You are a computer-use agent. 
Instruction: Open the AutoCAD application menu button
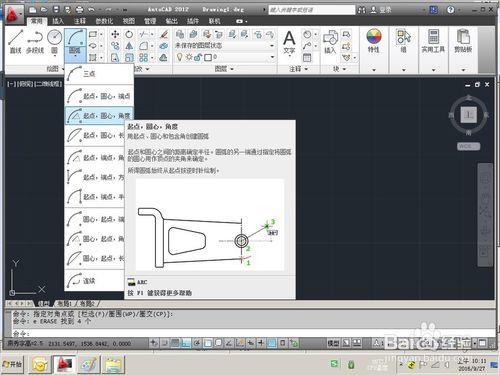[x=14, y=14]
